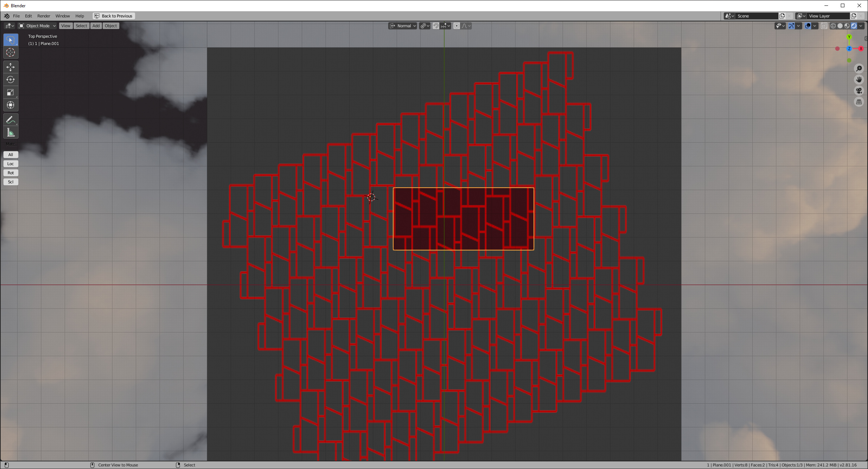This screenshot has width=868, height=469.
Task: Select the Rotate tool in the toolbar
Action: tap(11, 79)
